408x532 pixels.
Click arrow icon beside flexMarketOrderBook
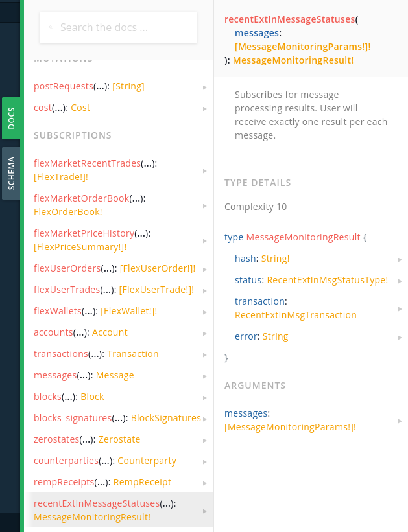pos(205,205)
